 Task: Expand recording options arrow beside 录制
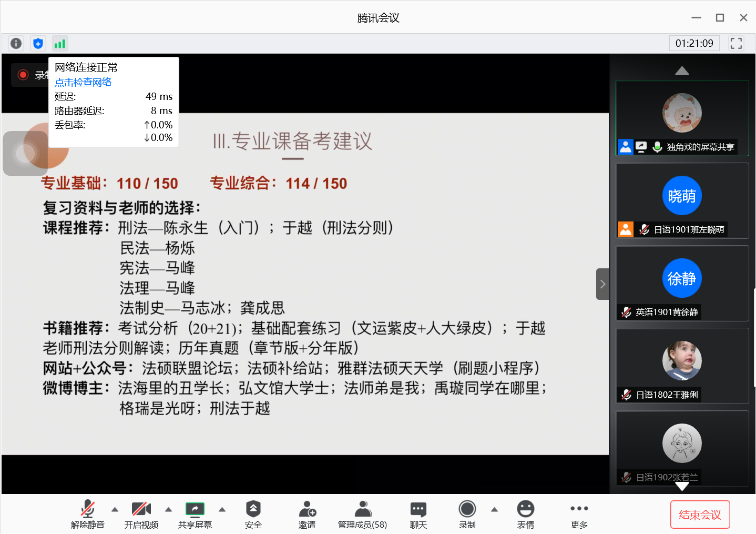coord(494,509)
